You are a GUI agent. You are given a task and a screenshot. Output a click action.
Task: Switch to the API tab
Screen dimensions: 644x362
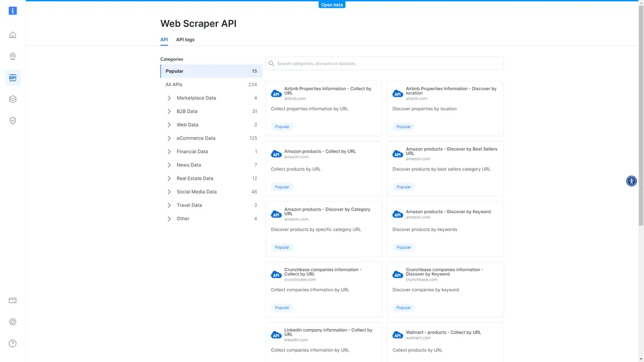pos(164,40)
